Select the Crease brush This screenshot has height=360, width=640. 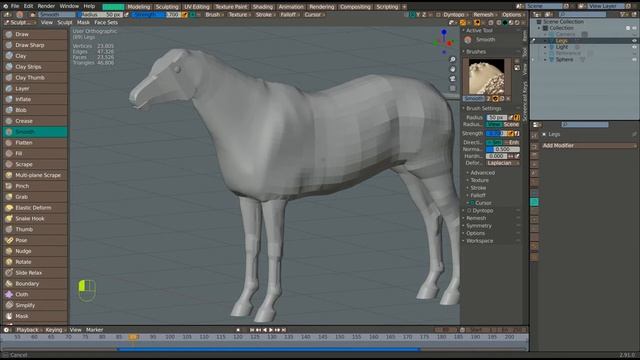[x=35, y=121]
